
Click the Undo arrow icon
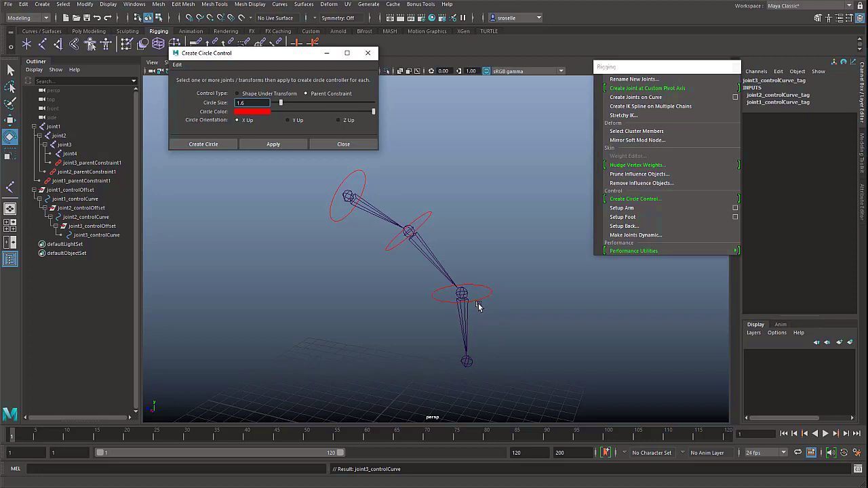pyautogui.click(x=98, y=18)
